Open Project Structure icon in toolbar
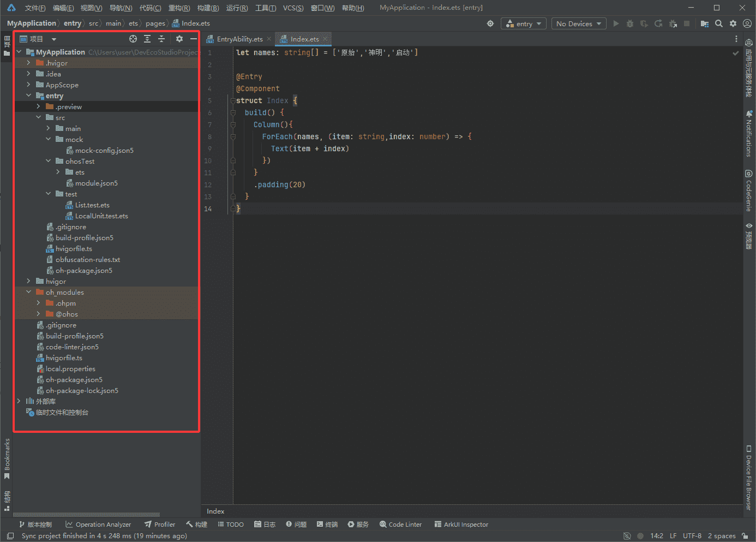The image size is (756, 542). (x=705, y=23)
